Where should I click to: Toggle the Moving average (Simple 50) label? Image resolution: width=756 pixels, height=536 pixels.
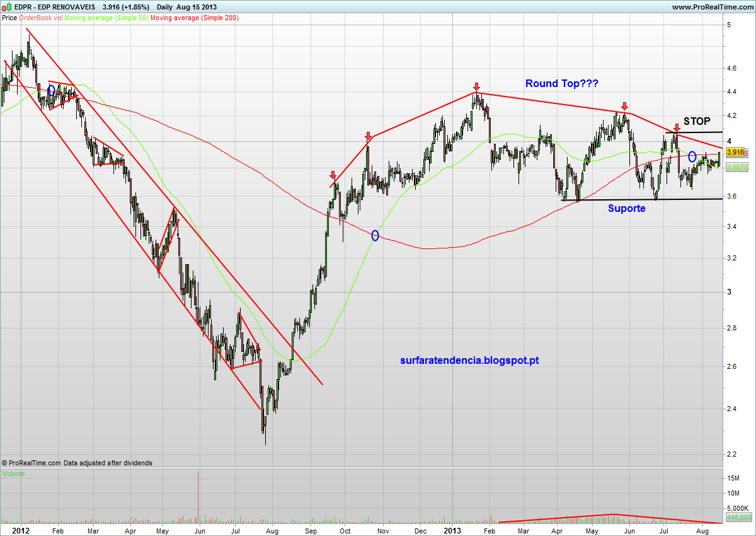pyautogui.click(x=106, y=18)
